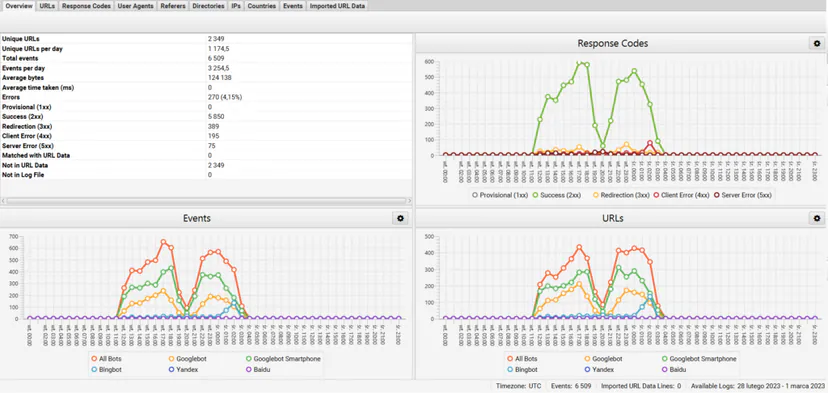Open URLs chart settings gear
Image resolution: width=828 pixels, height=393 pixels.
tap(817, 218)
